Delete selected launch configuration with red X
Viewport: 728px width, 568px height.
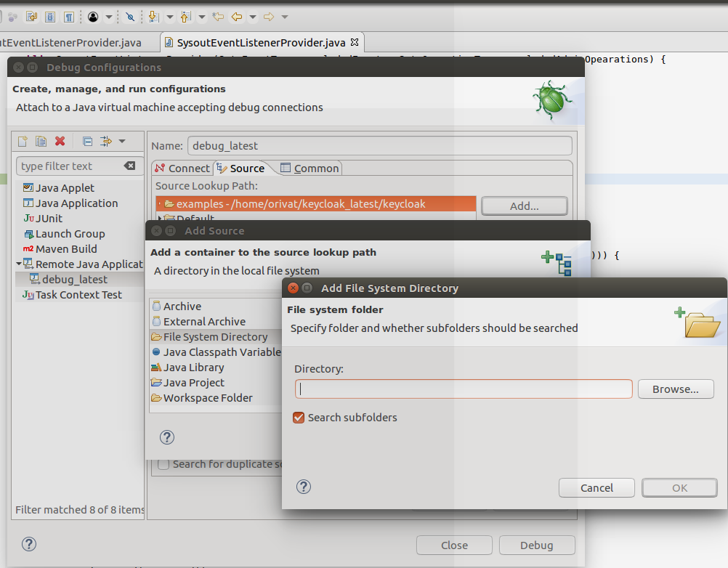pyautogui.click(x=60, y=141)
